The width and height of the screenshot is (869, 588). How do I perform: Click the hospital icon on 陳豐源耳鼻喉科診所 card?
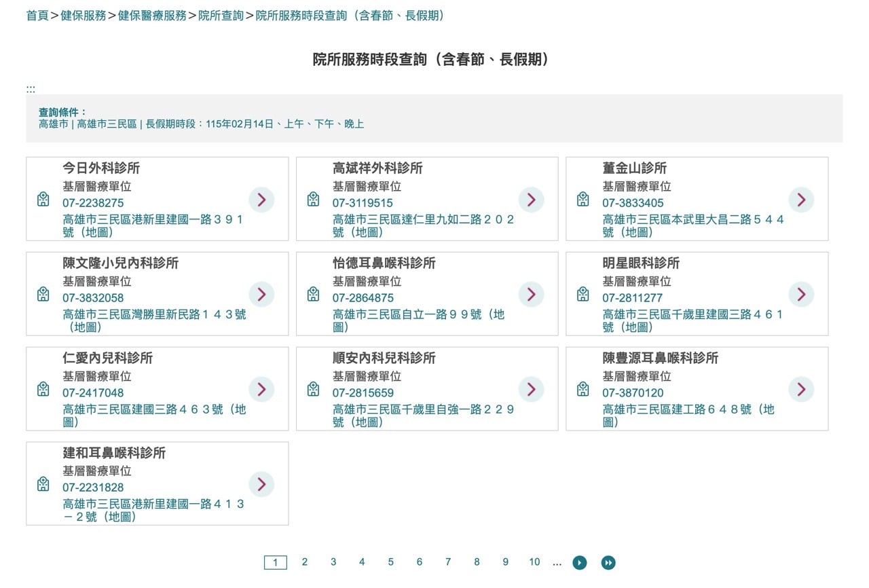[583, 389]
